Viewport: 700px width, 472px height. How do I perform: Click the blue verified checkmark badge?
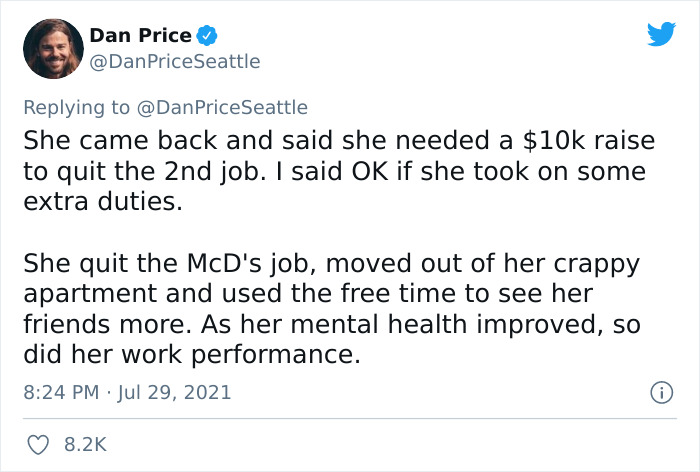207,36
